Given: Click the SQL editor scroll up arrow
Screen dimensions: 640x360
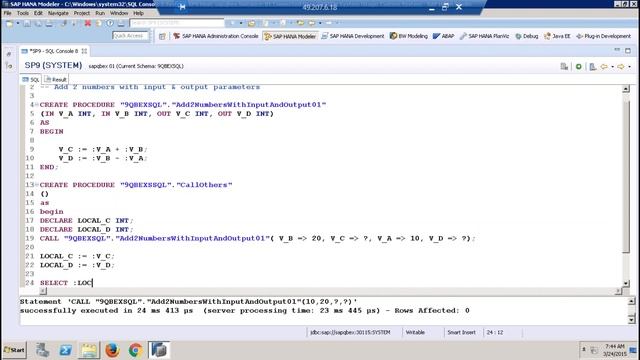Looking at the screenshot, I should (x=626, y=89).
